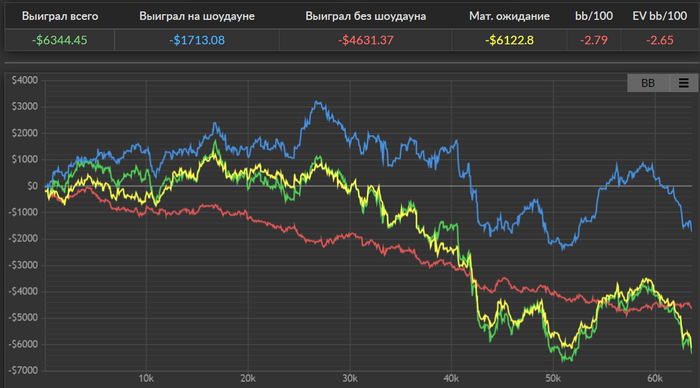Click the $4000 y-axis label
Image resolution: width=700 pixels, height=388 pixels.
click(25, 80)
